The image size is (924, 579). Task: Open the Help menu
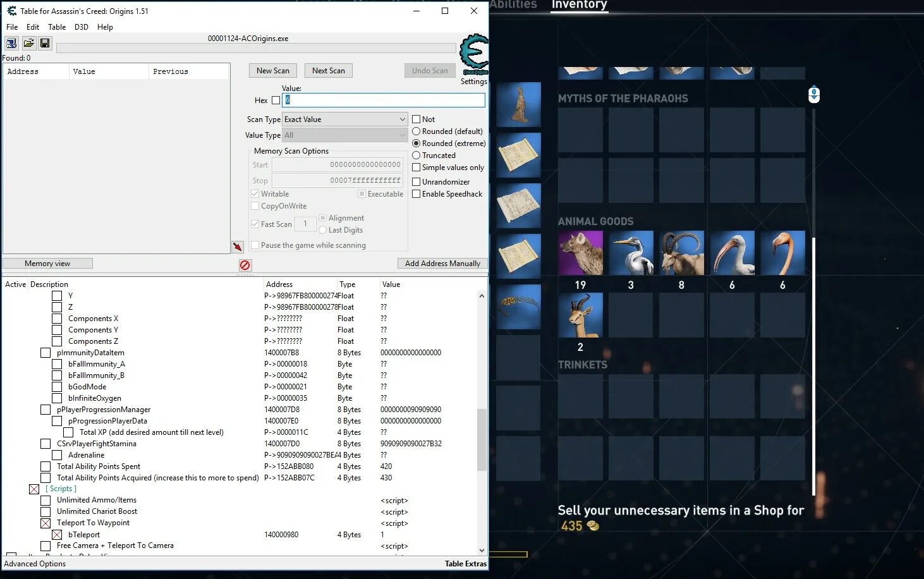(105, 27)
